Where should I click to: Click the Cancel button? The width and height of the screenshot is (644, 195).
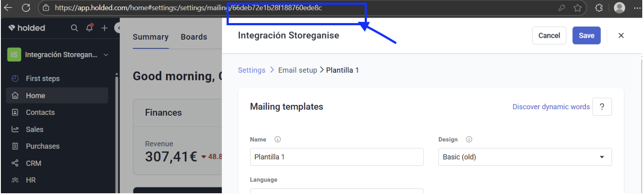(549, 36)
